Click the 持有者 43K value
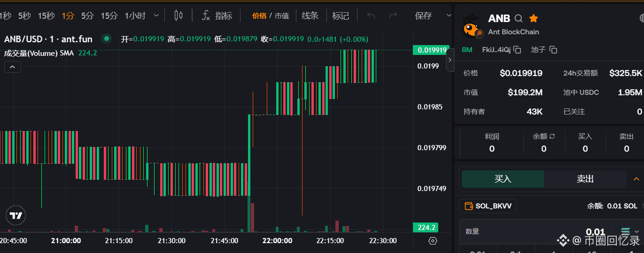Viewport: 644px width, 253px height. coord(535,112)
